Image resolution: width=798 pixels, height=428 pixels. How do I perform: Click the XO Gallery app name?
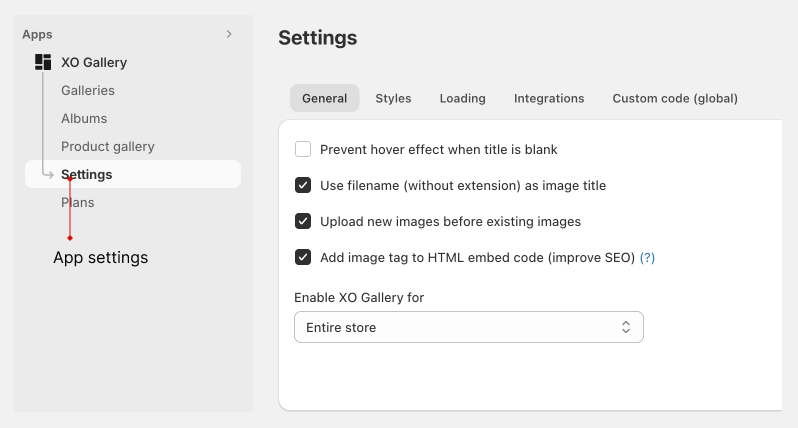[94, 62]
